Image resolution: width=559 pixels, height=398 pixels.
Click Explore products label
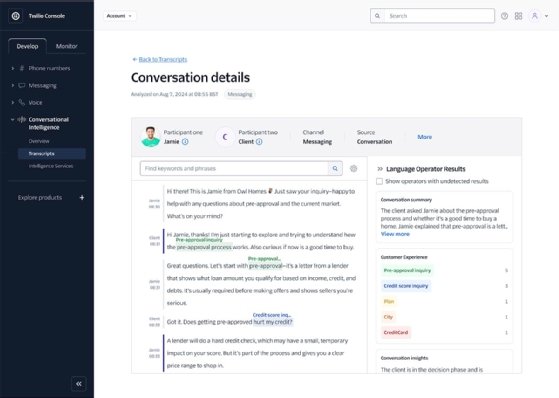(x=40, y=197)
